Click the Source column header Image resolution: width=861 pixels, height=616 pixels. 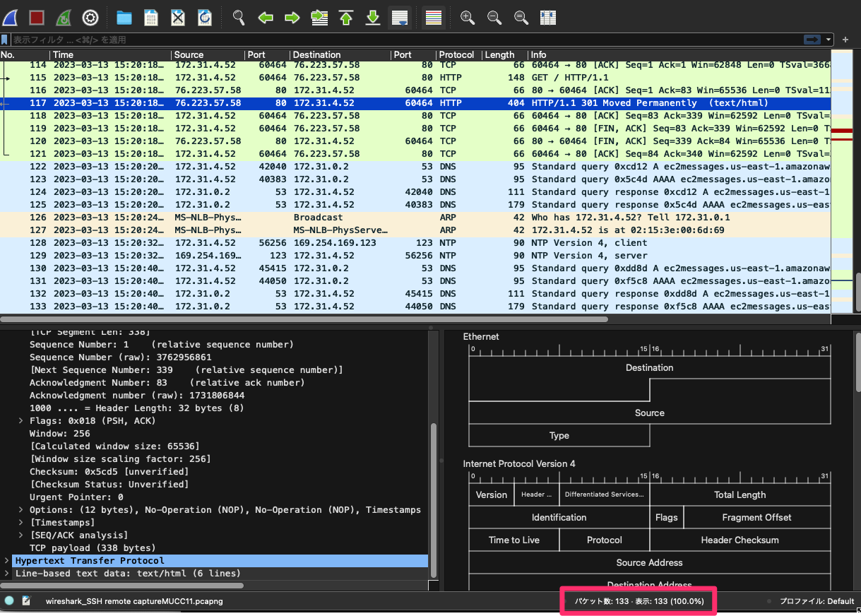(189, 55)
